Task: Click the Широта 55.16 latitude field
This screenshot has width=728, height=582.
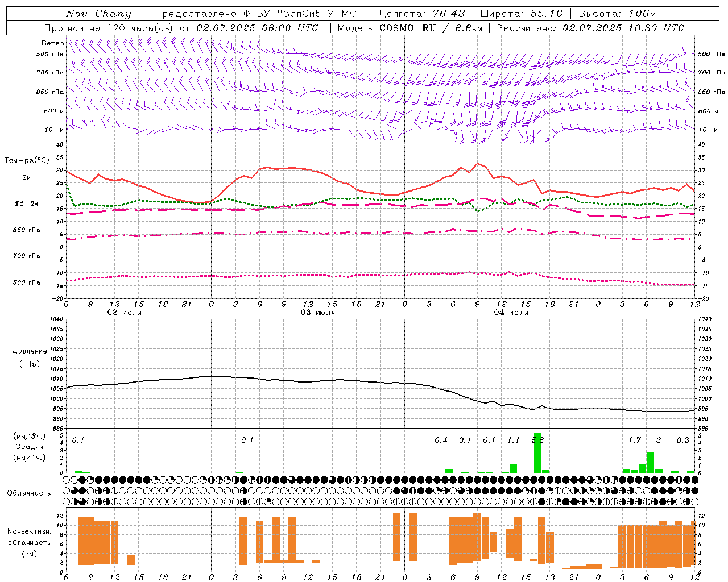Action: pyautogui.click(x=522, y=14)
